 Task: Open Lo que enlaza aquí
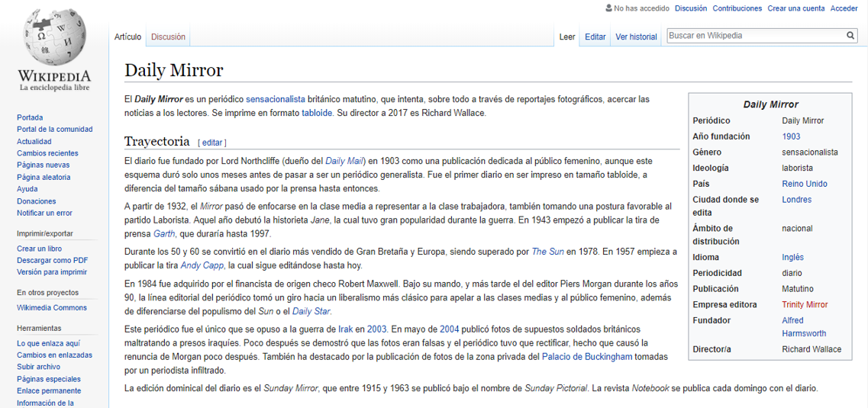[47, 343]
